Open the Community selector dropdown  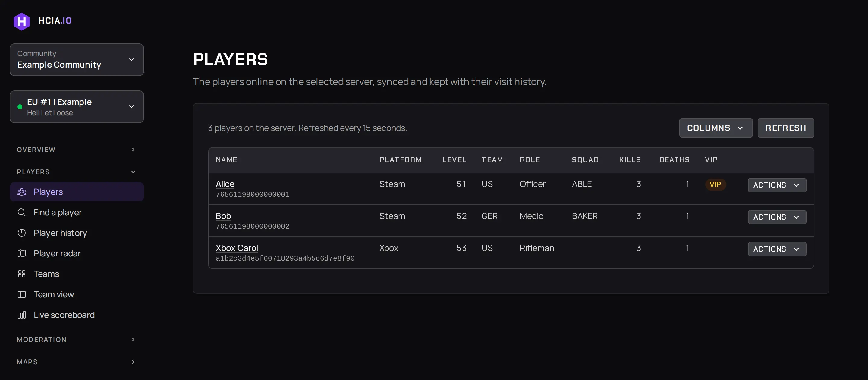[x=77, y=60]
